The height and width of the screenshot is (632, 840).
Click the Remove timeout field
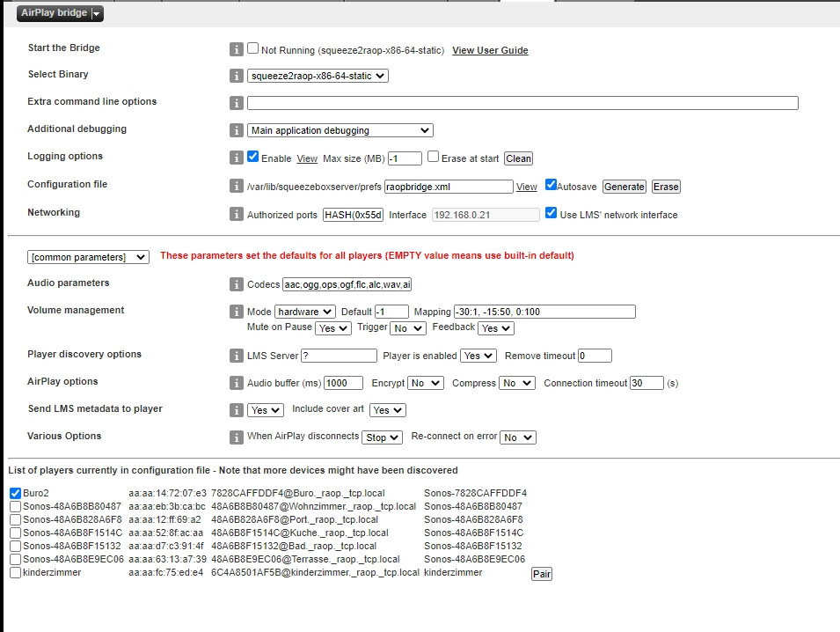click(595, 356)
